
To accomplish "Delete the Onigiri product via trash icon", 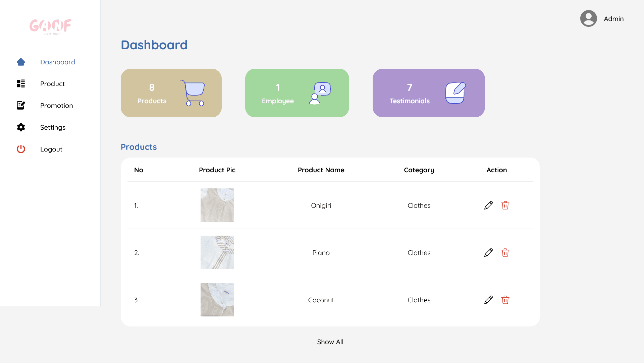I will [x=505, y=205].
